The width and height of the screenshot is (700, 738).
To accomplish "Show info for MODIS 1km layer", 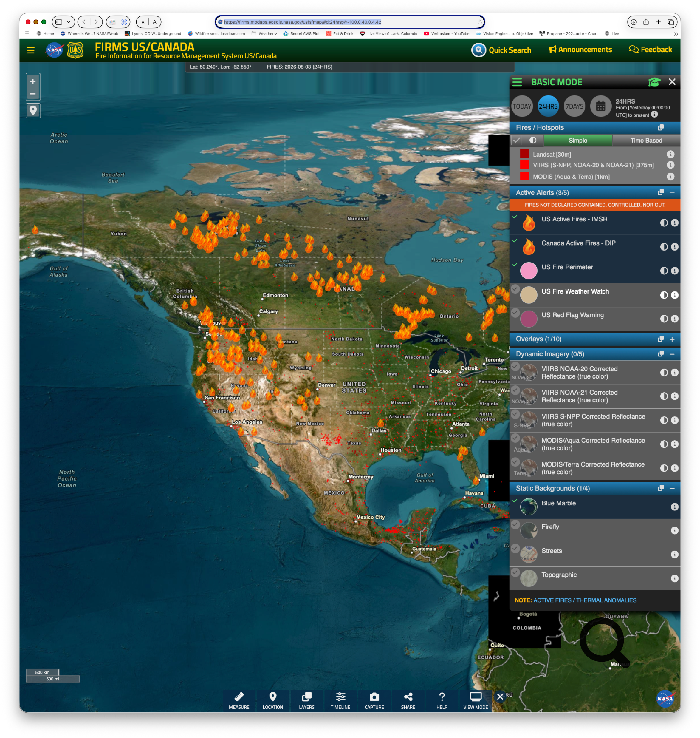I will pyautogui.click(x=670, y=177).
